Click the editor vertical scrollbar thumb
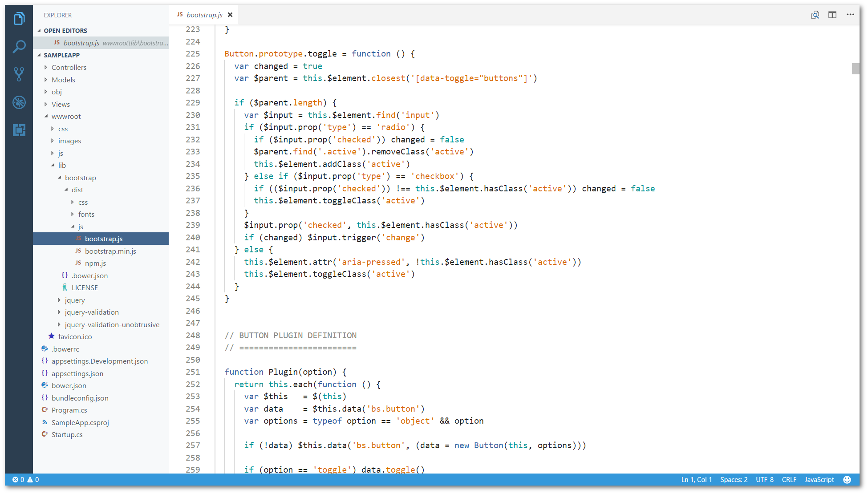 point(855,69)
